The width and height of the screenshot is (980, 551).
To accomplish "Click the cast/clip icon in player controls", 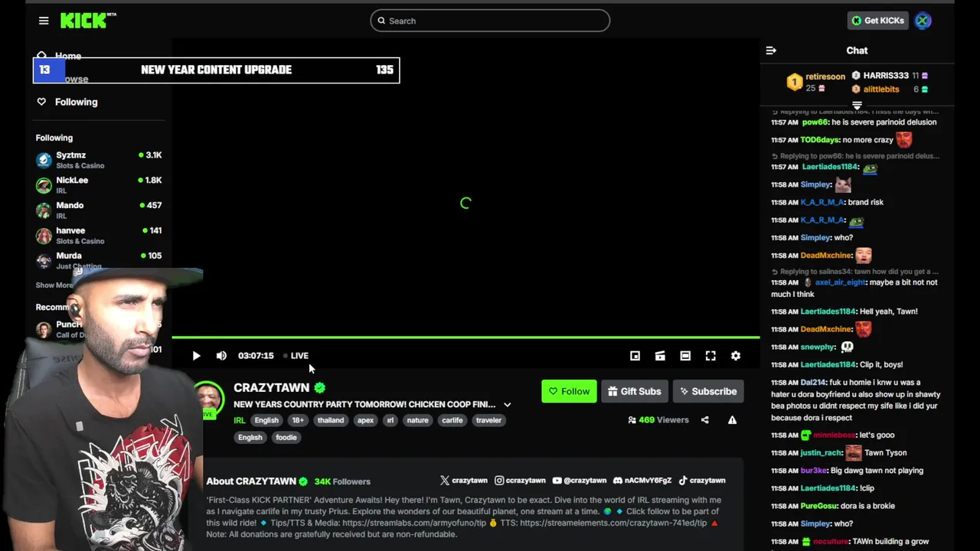I will [x=660, y=356].
